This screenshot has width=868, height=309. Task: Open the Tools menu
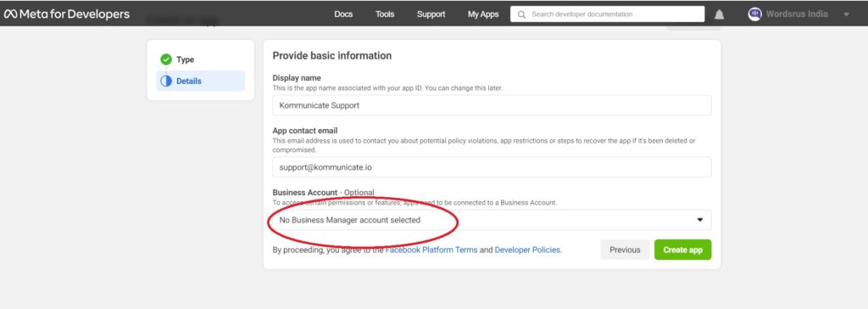click(x=385, y=14)
